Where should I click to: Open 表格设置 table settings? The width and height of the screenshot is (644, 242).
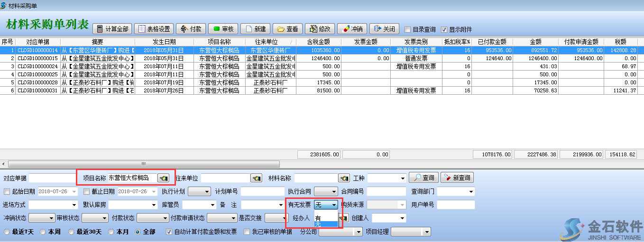(154, 29)
